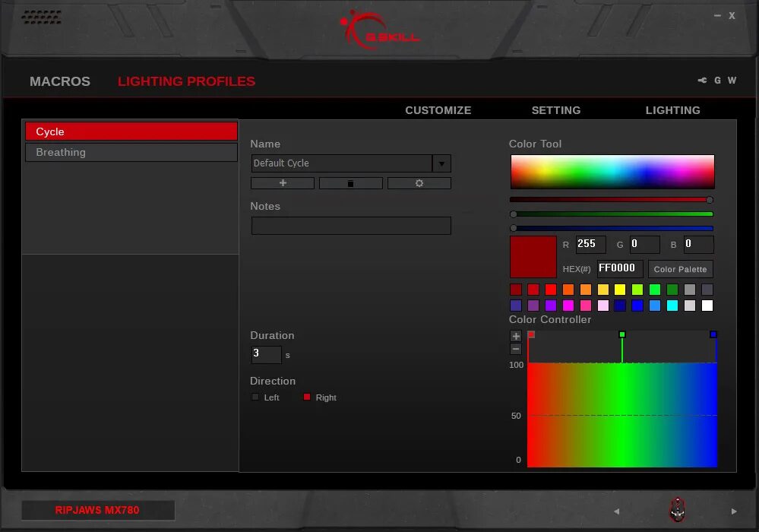
Task: Open the LIGHTING PROFILES tab
Action: [186, 81]
